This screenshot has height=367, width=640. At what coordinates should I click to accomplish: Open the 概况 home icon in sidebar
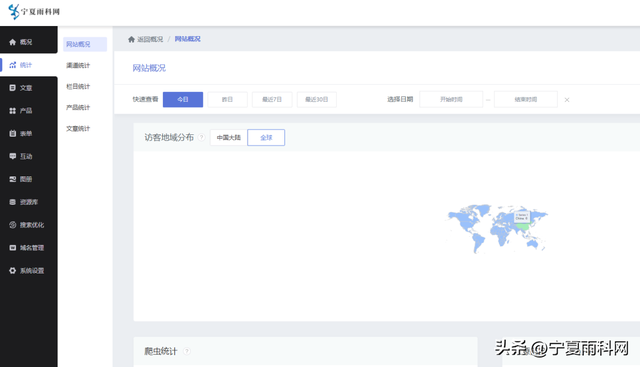click(x=13, y=42)
